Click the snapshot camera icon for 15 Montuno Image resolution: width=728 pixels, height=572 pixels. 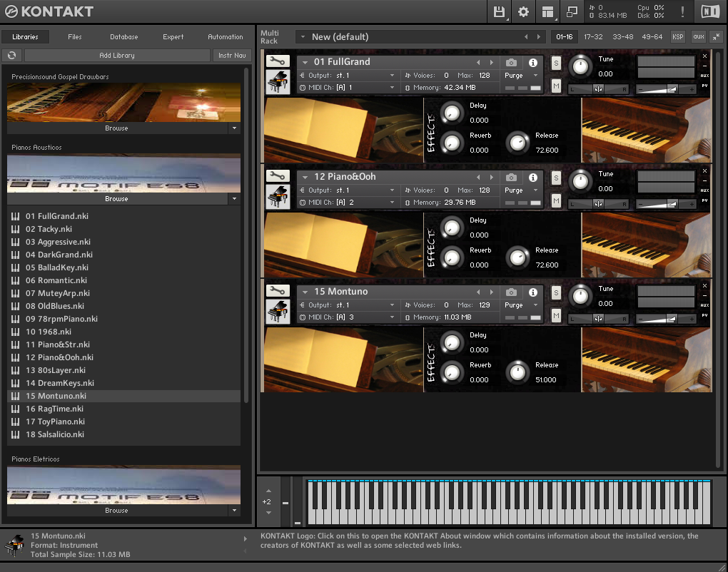(x=511, y=292)
